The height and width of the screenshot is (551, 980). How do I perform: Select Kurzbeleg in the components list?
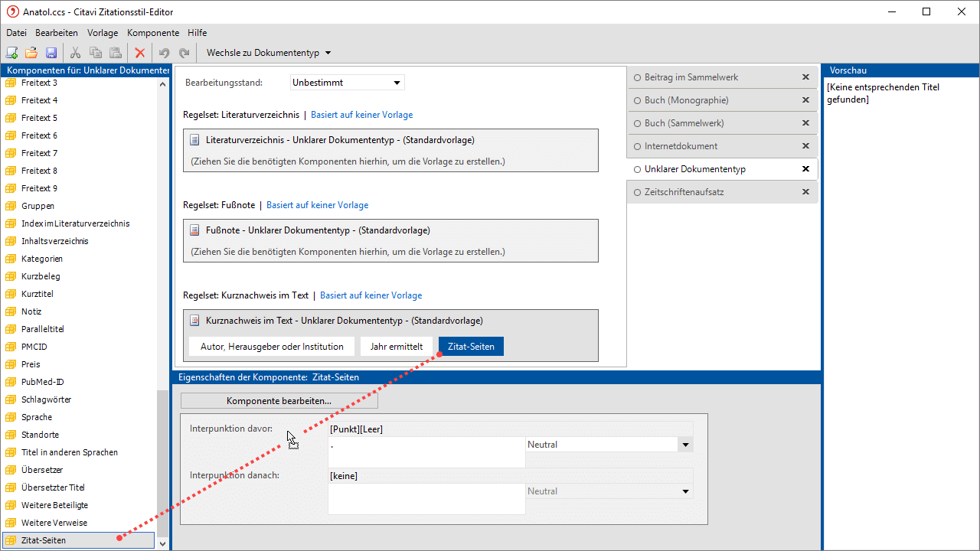(41, 276)
